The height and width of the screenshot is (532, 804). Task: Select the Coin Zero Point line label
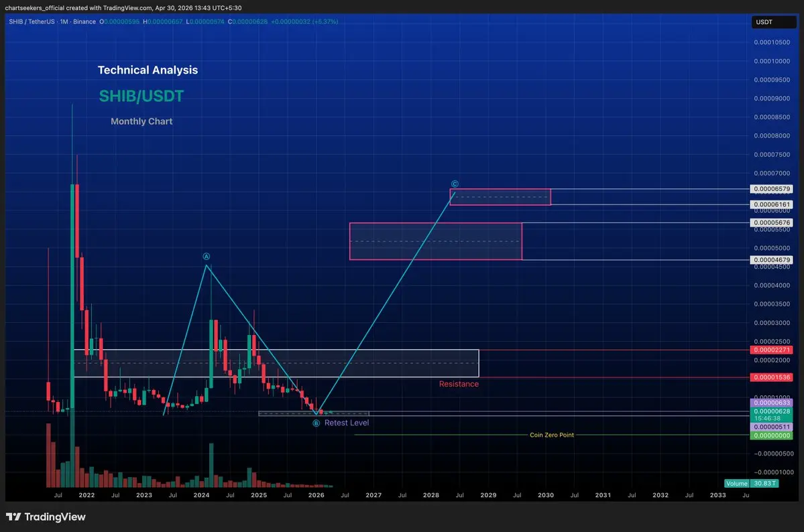[x=552, y=435]
